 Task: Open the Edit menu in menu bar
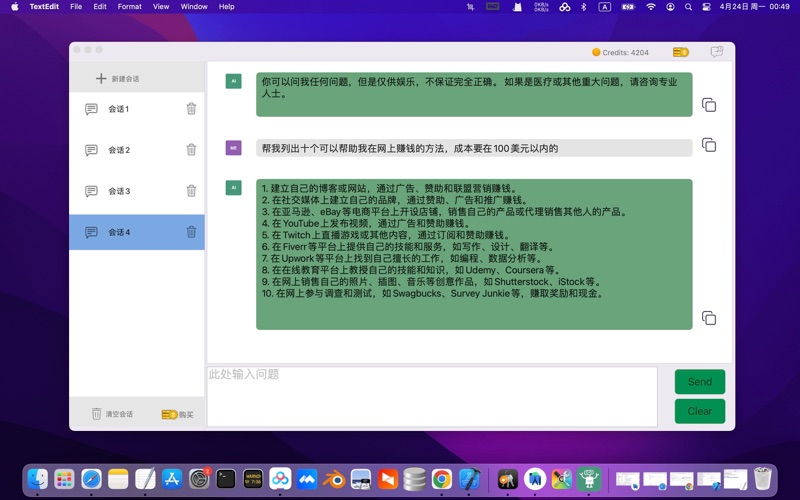click(x=100, y=7)
